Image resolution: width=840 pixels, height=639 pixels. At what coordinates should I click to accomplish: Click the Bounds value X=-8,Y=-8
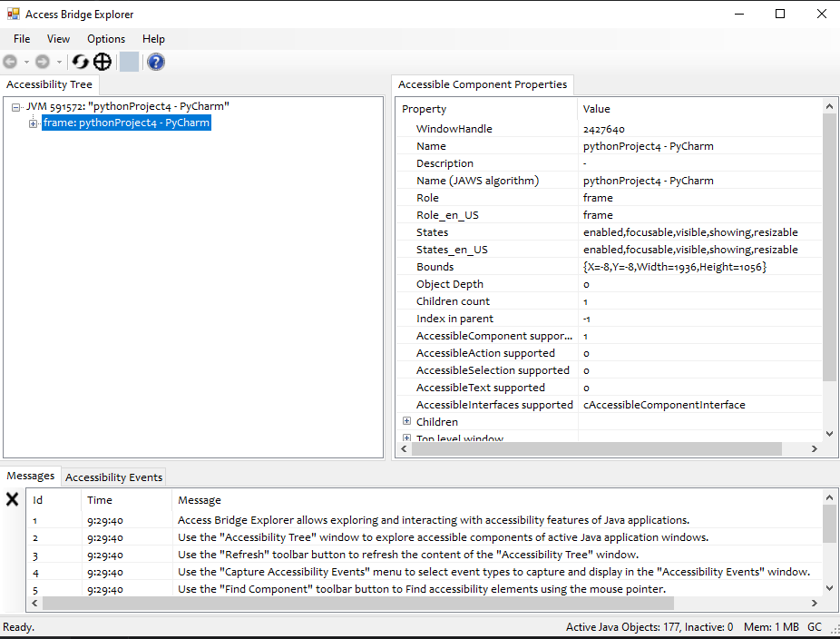coord(675,267)
